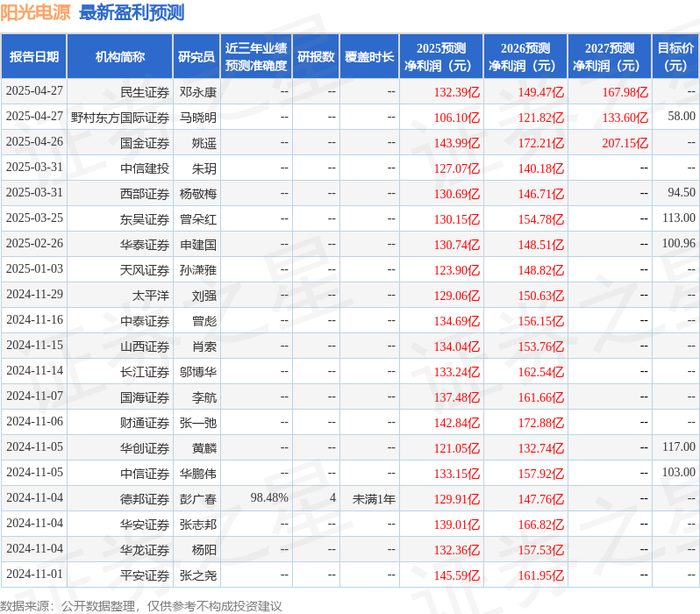Select the 机构简称 column header
Viewport: 700px width, 614px height.
pos(119,57)
